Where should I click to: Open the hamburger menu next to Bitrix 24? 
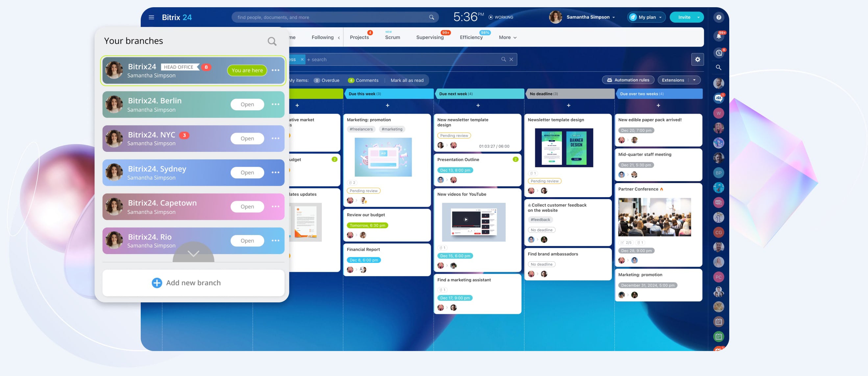click(x=151, y=17)
